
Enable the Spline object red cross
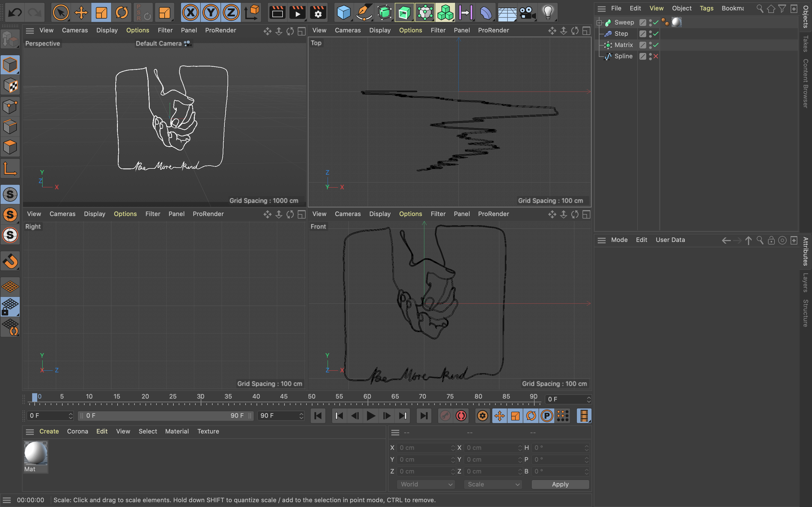pyautogui.click(x=656, y=56)
